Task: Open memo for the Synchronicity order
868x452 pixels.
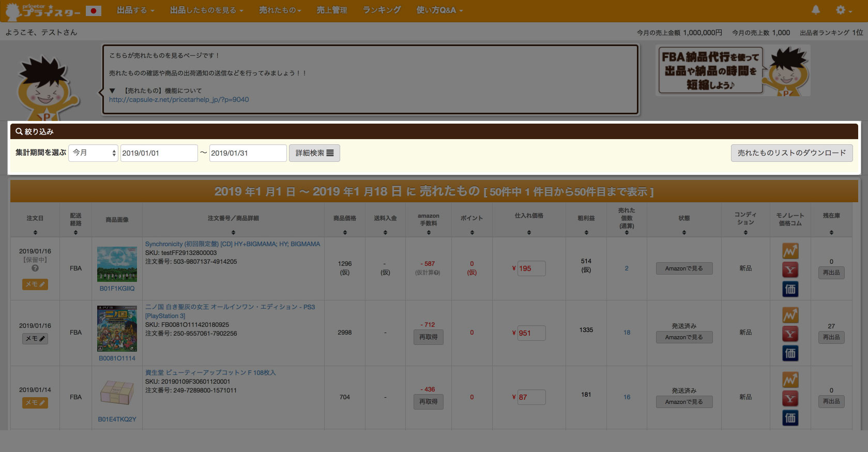Action: (35, 284)
